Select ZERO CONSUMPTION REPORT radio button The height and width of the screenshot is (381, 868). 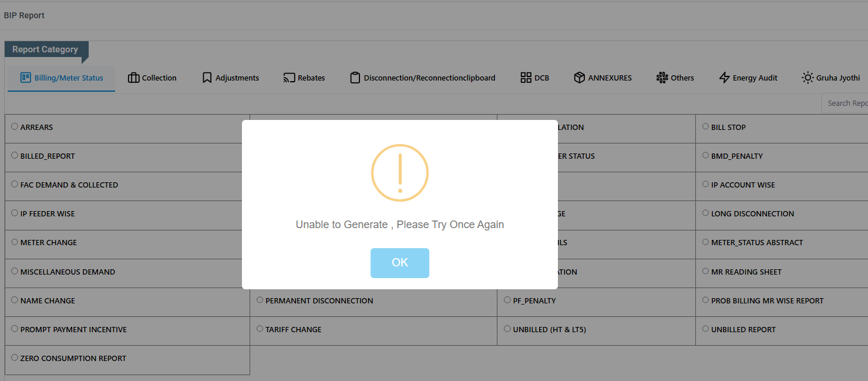(15, 357)
